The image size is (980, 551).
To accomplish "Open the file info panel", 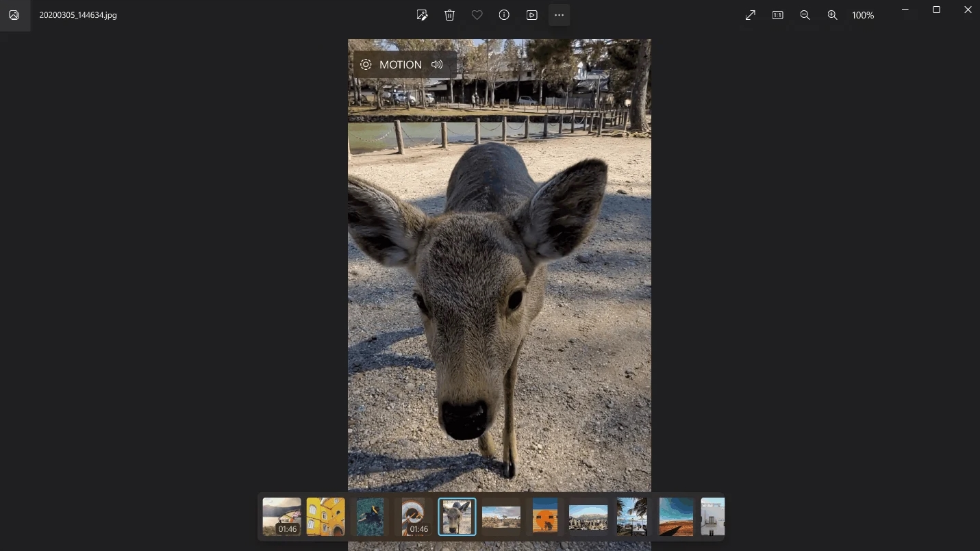I will tap(504, 15).
